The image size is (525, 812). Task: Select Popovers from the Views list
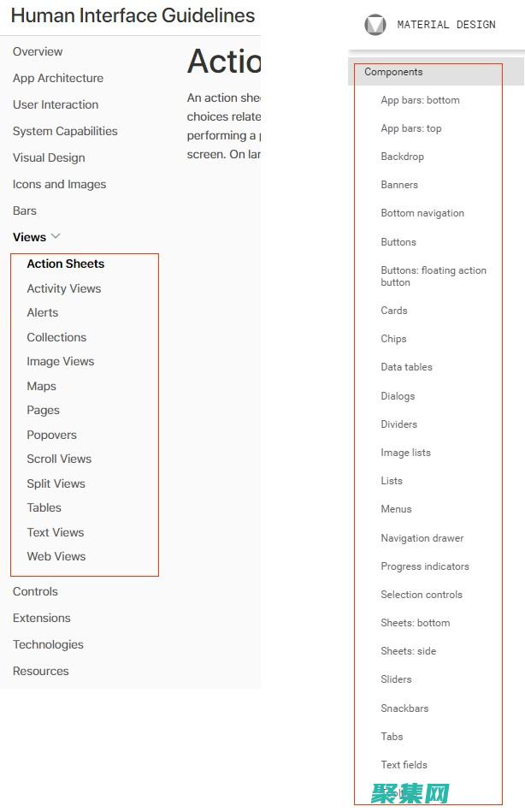[x=51, y=435]
